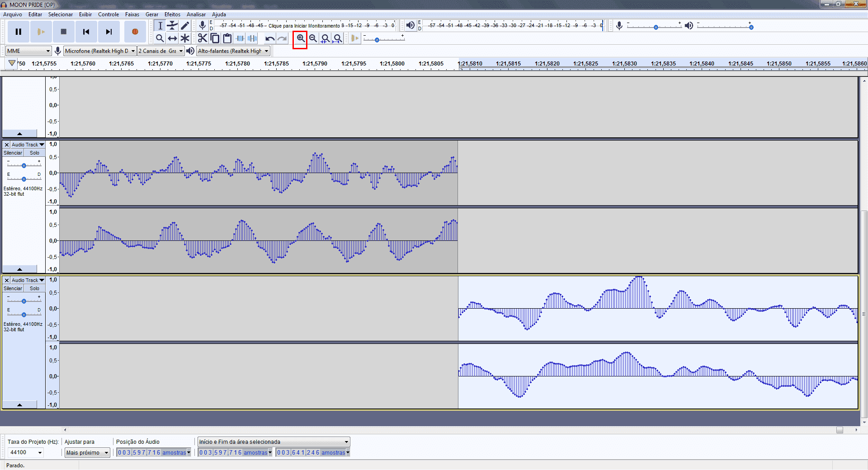The height and width of the screenshot is (470, 868).
Task: Click the Paste clipboard icon
Action: (227, 38)
